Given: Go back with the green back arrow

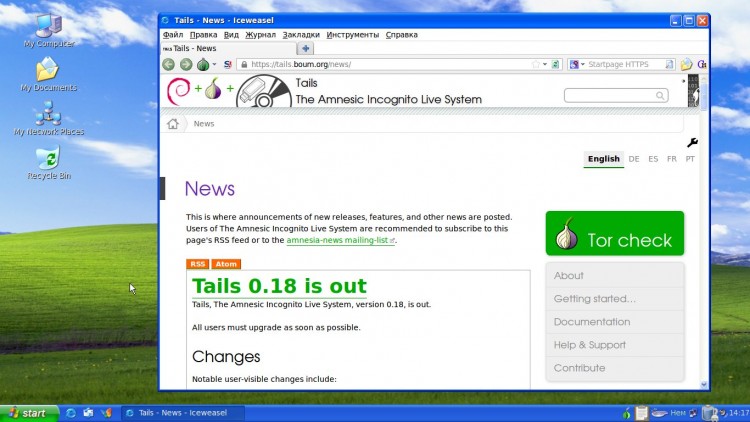Looking at the screenshot, I should (168, 64).
